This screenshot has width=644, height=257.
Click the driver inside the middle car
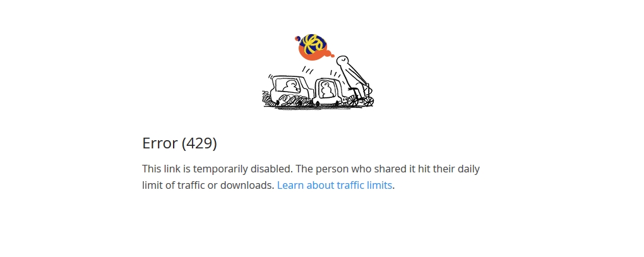point(327,90)
